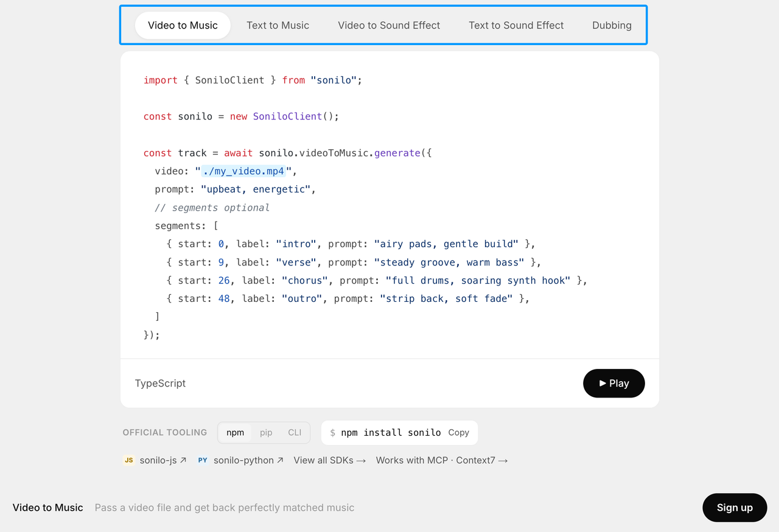Select CLI in the official tooling toggle

tap(295, 433)
